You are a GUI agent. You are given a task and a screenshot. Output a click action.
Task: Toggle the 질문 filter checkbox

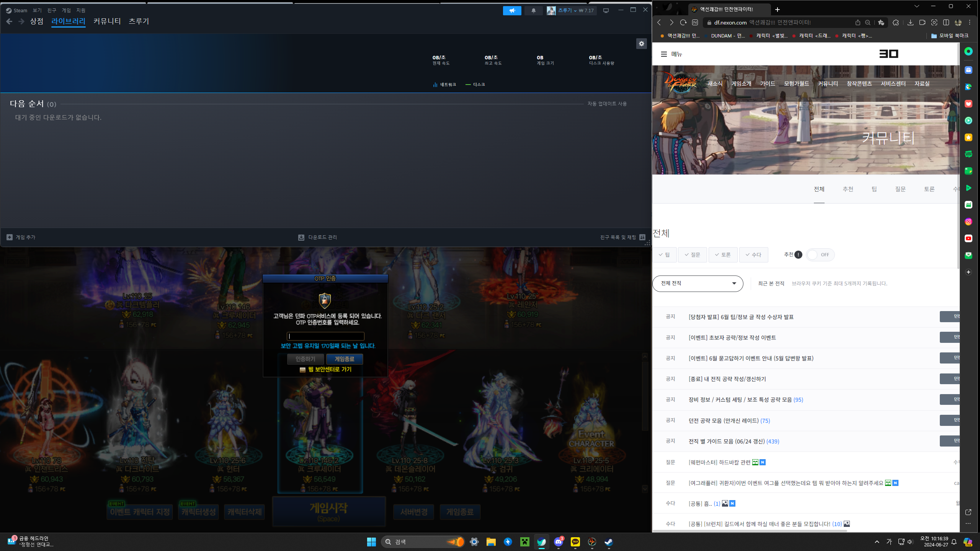pyautogui.click(x=692, y=255)
